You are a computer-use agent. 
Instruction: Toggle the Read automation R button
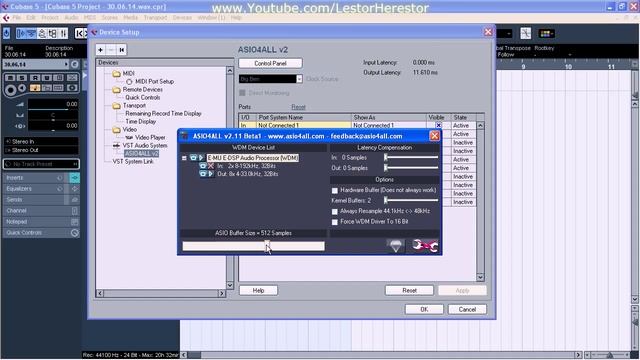click(35, 78)
